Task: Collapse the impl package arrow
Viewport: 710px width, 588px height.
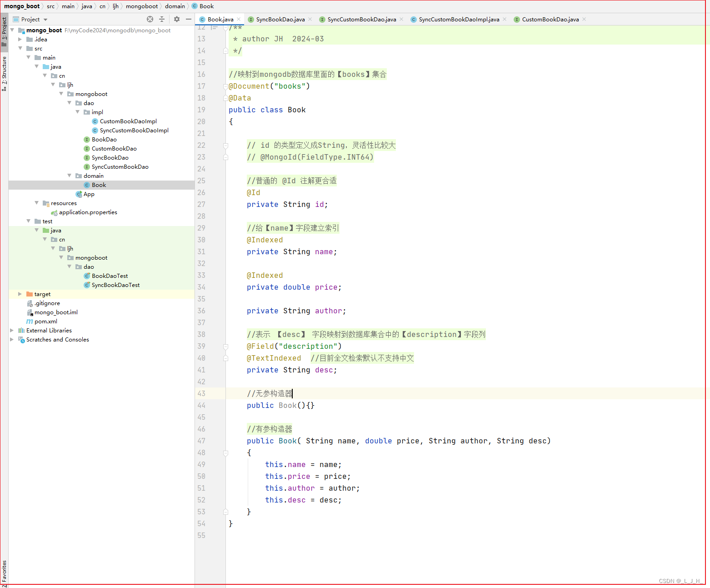Action: (x=77, y=112)
